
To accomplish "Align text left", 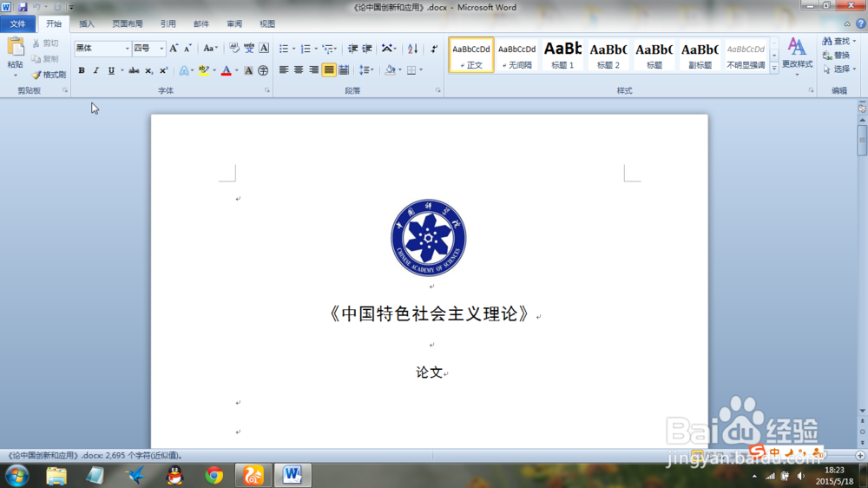I will (284, 69).
